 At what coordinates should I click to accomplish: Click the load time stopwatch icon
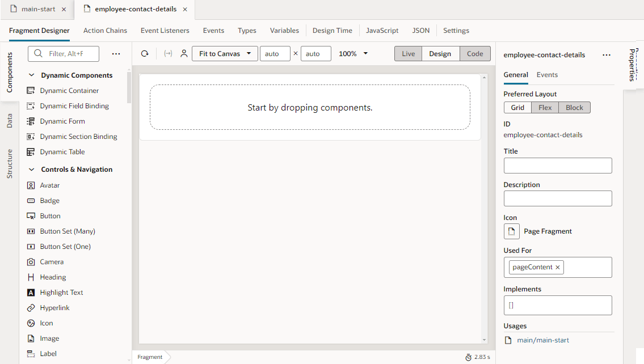[468, 357]
